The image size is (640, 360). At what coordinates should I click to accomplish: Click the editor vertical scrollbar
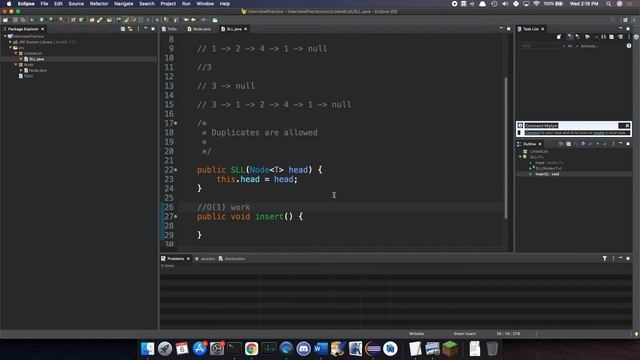[x=506, y=148]
